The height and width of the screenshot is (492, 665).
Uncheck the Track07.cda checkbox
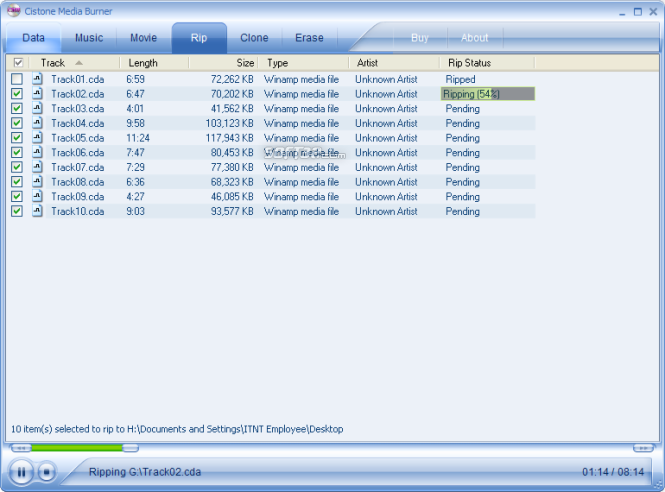17,167
